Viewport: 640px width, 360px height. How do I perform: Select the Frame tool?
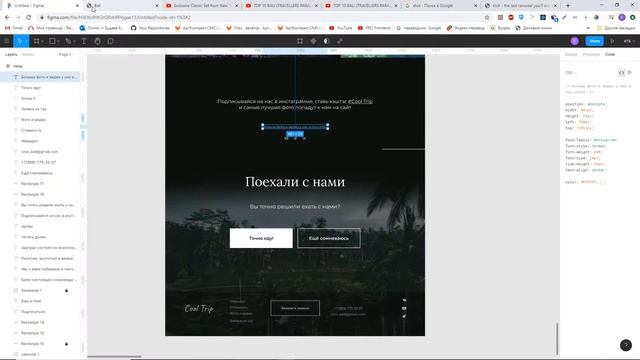[37, 41]
